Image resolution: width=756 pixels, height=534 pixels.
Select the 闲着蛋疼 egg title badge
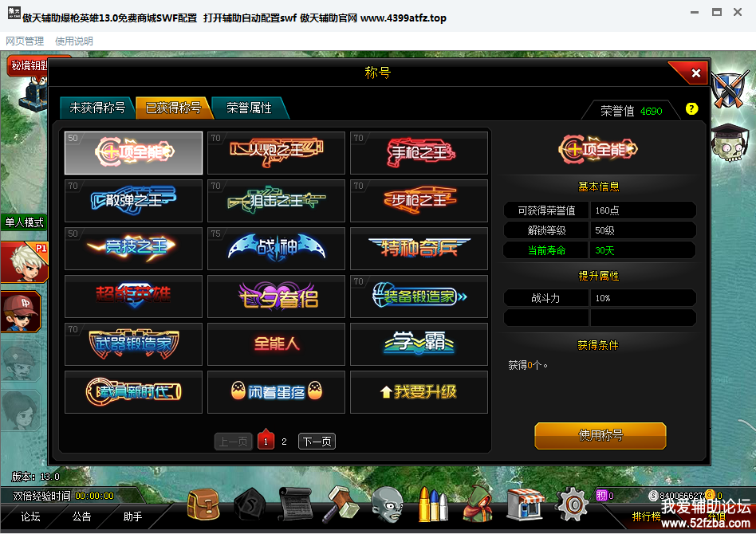pos(276,392)
